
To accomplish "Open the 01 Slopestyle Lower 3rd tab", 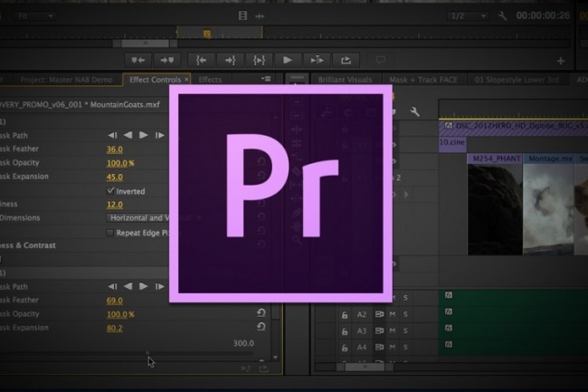I will coord(517,80).
